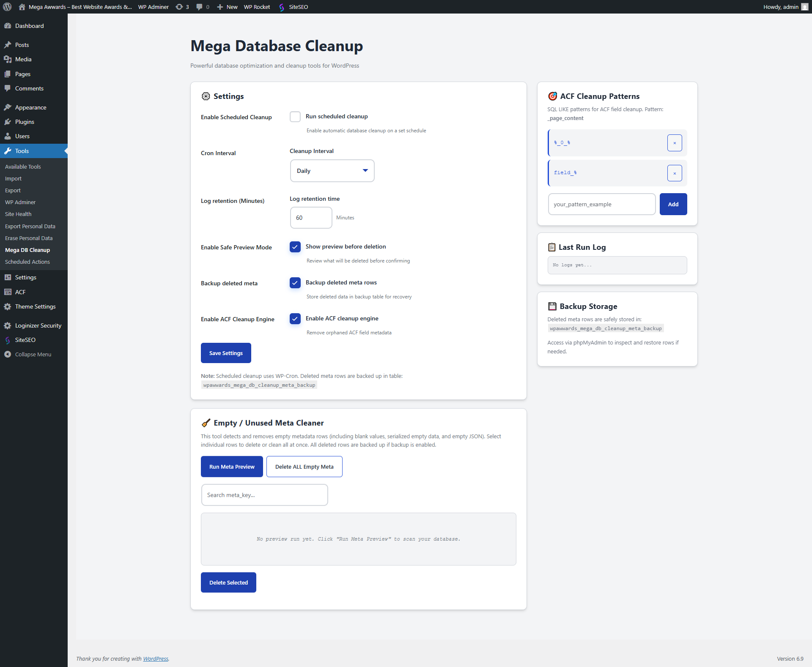Open Loginizer Security gear icon
This screenshot has width=812, height=667.
8,325
